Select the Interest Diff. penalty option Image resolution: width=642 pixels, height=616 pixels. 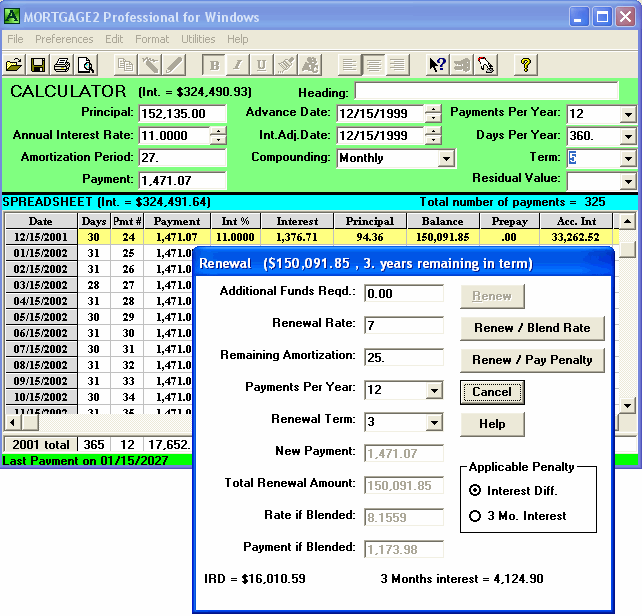coord(475,491)
